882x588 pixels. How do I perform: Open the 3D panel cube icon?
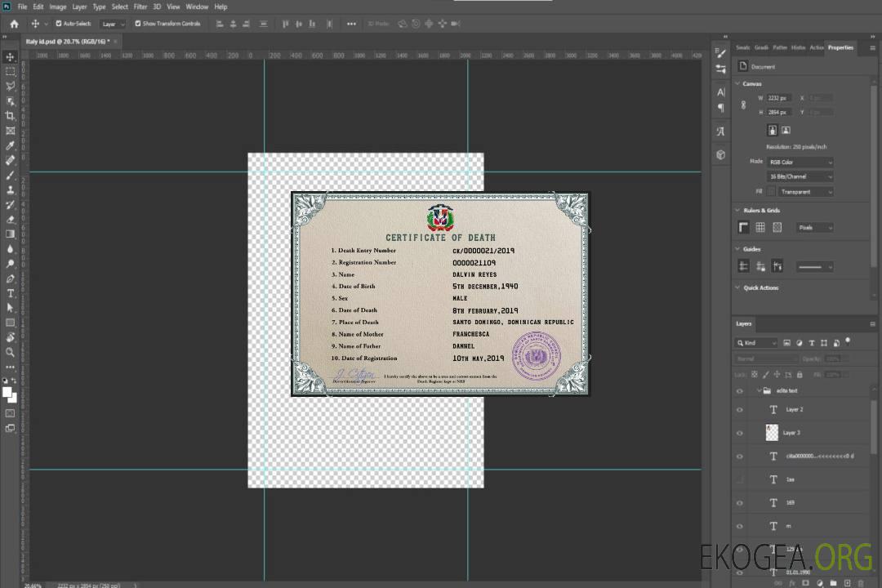point(720,154)
